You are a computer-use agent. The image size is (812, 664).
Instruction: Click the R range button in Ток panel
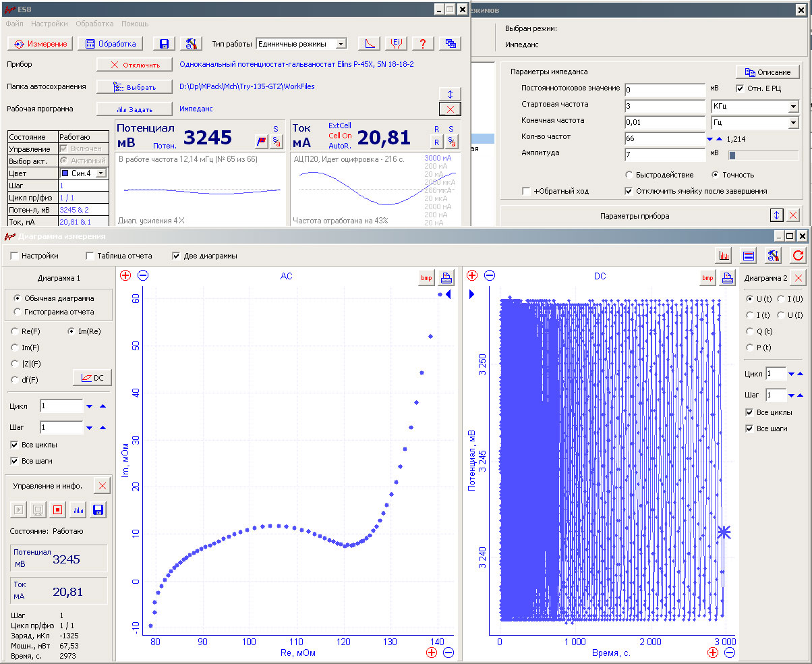pos(436,142)
